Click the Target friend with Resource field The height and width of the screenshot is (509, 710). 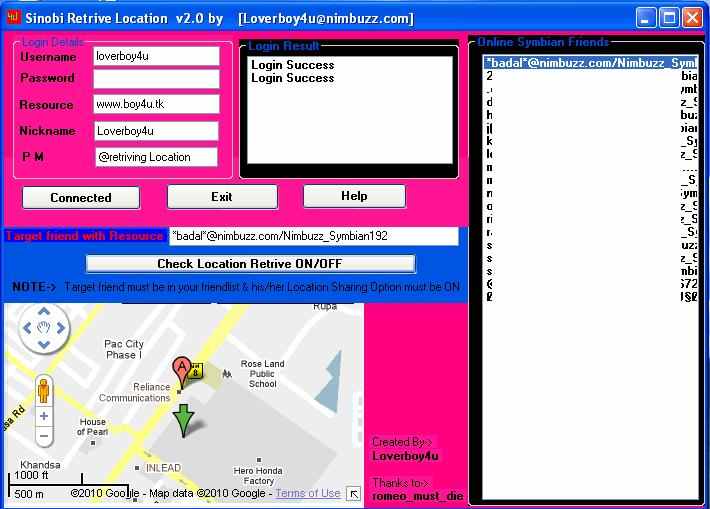(313, 236)
